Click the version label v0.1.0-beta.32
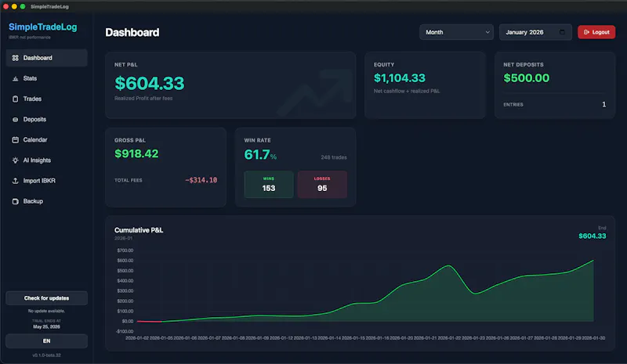 [x=46, y=355]
